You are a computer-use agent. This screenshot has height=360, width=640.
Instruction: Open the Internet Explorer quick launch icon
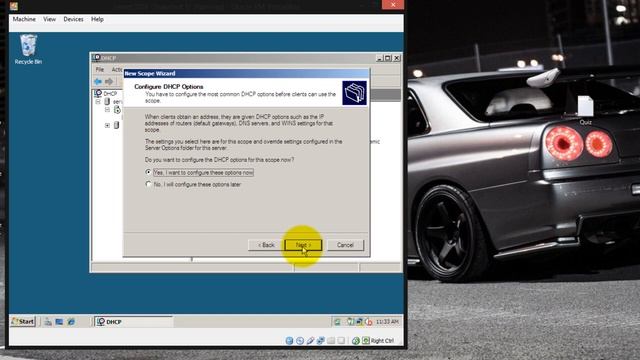click(71, 322)
